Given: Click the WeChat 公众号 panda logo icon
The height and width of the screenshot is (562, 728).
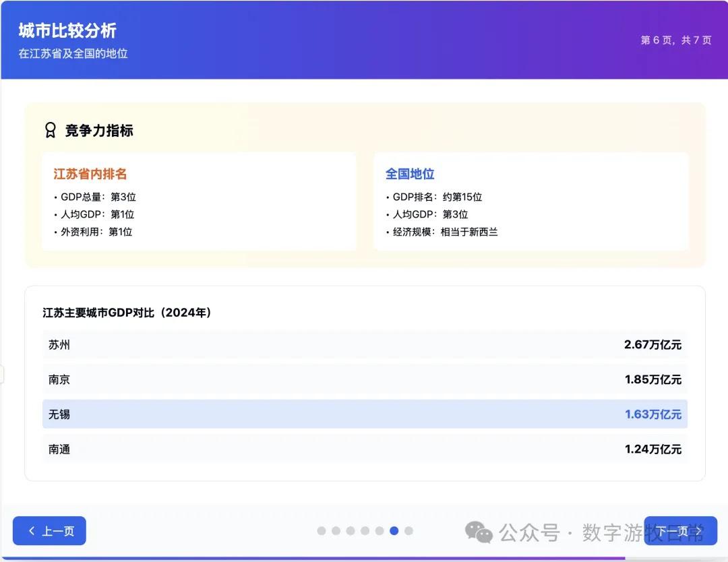Looking at the screenshot, I should tap(479, 532).
